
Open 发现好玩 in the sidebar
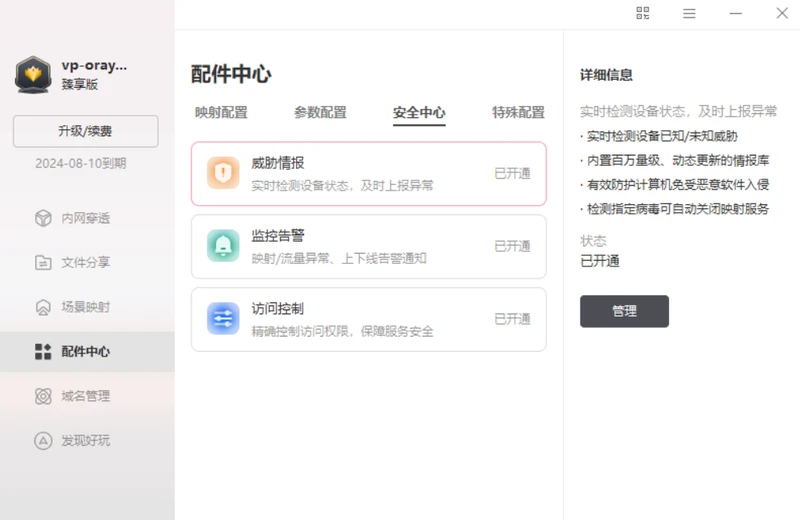[x=87, y=440]
